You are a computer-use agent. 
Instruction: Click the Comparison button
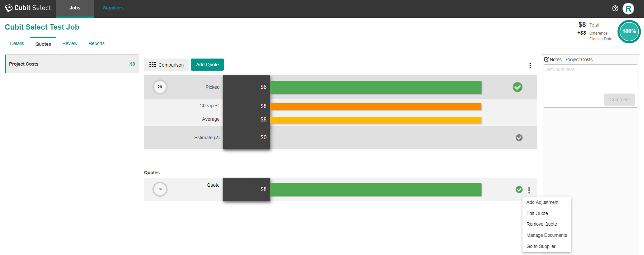tap(167, 65)
